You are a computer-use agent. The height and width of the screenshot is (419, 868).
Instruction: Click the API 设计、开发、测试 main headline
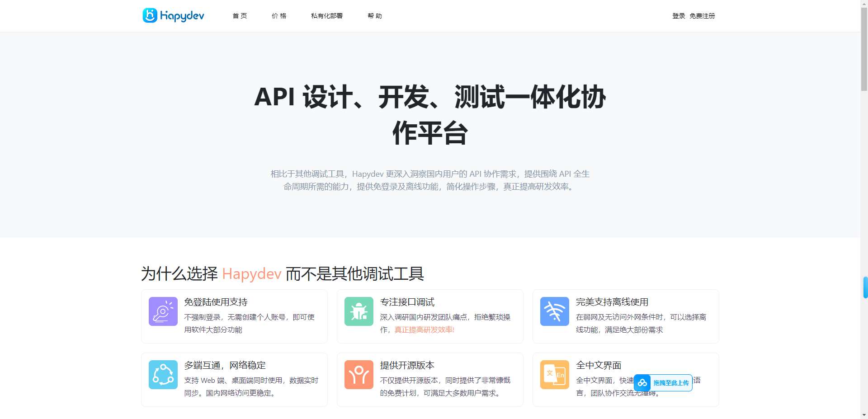point(430,115)
